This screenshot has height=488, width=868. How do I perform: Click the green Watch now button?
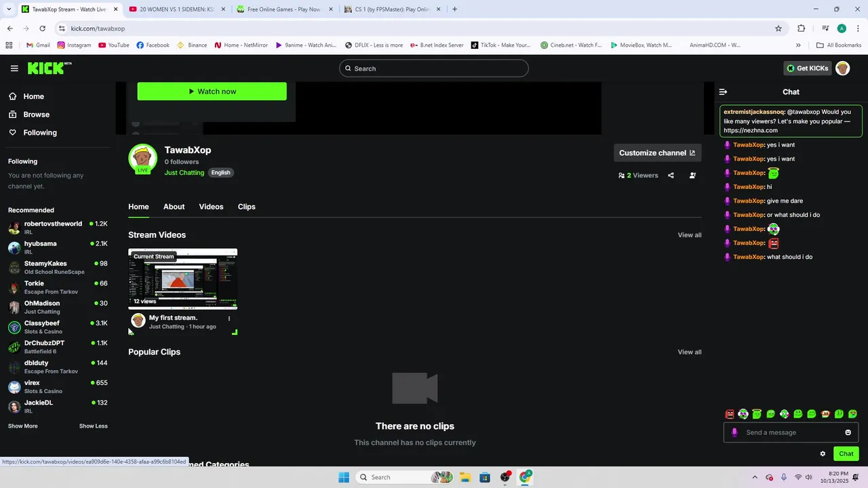point(212,91)
